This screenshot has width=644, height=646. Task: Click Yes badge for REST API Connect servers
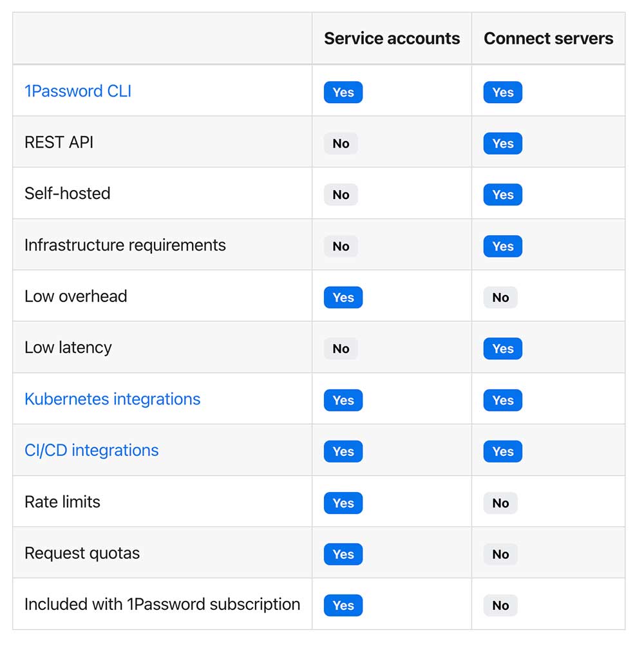[x=503, y=144]
